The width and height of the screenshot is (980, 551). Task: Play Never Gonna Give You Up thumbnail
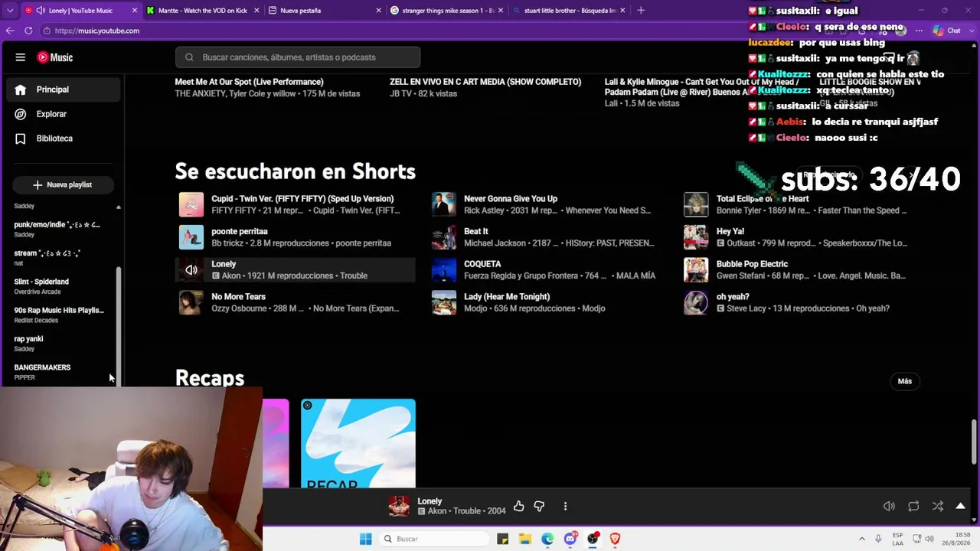[444, 204]
